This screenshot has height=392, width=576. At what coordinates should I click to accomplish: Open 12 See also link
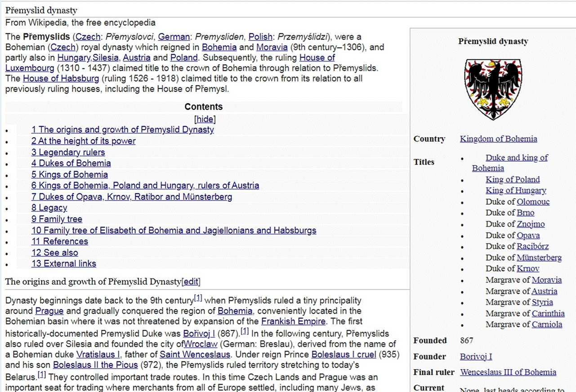[54, 252]
